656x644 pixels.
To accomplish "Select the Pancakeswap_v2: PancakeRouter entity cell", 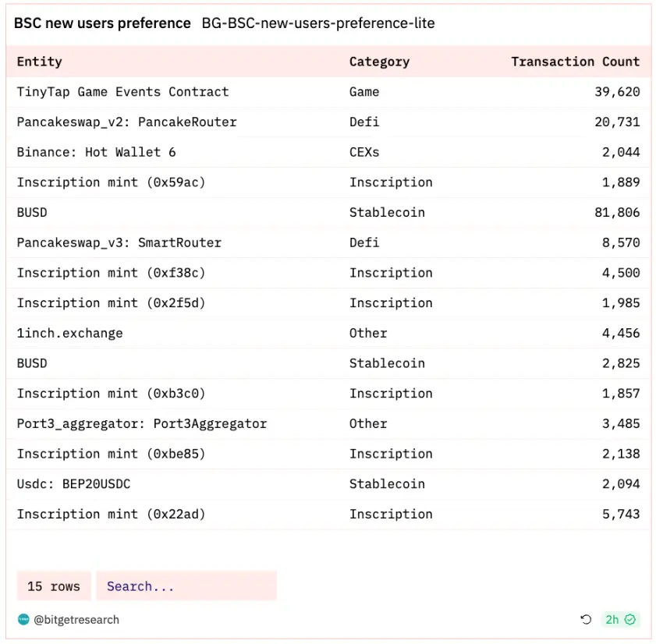I will click(x=126, y=122).
